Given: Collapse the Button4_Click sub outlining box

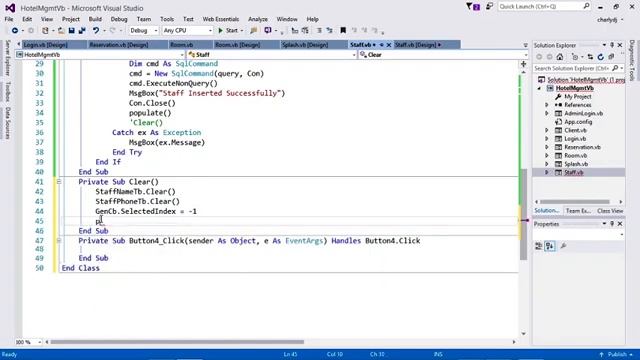Looking at the screenshot, I should coord(59,241).
